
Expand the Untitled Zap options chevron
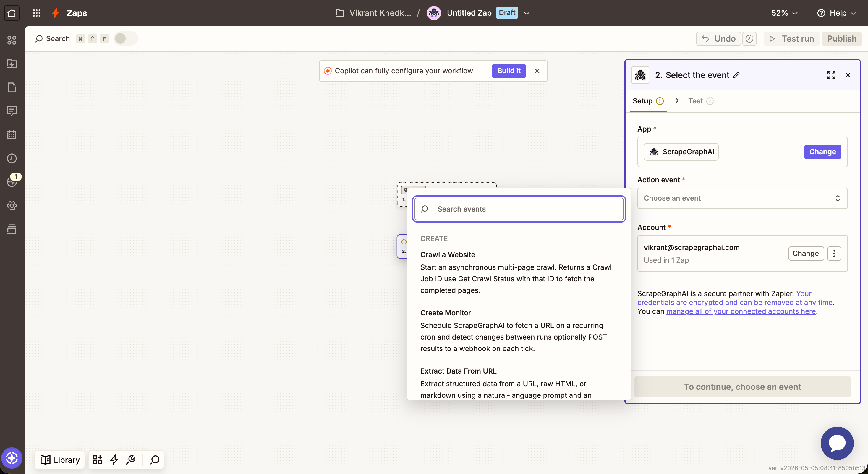click(527, 13)
